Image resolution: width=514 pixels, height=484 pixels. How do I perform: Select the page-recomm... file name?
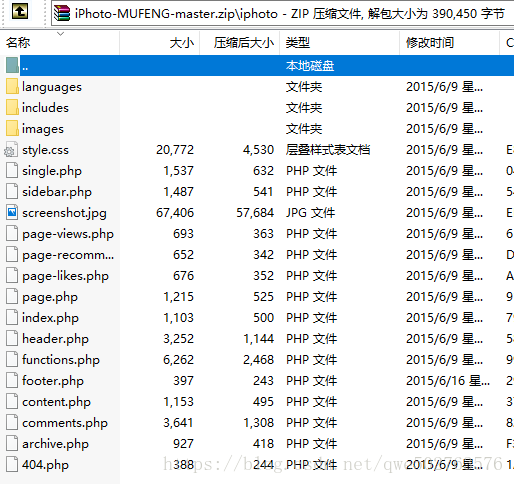pyautogui.click(x=68, y=255)
